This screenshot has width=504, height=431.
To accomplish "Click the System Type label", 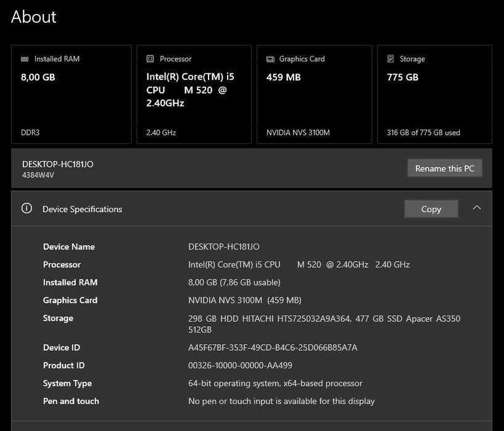I will click(67, 384).
